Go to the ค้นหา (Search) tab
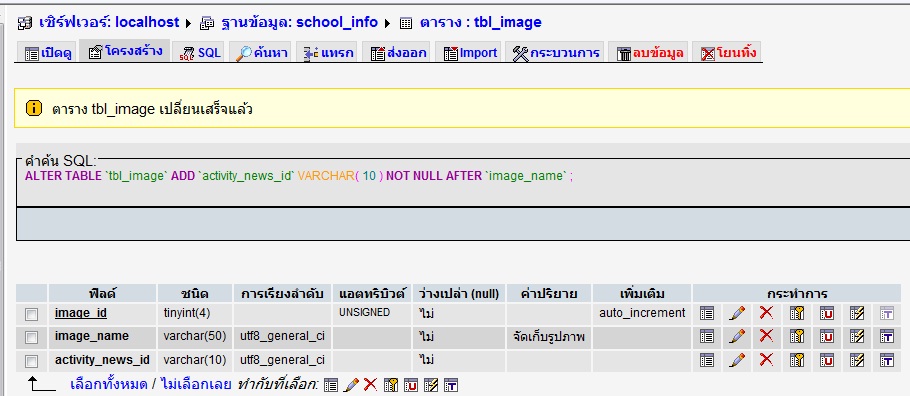Viewport: 910px width, 396px height. point(262,53)
